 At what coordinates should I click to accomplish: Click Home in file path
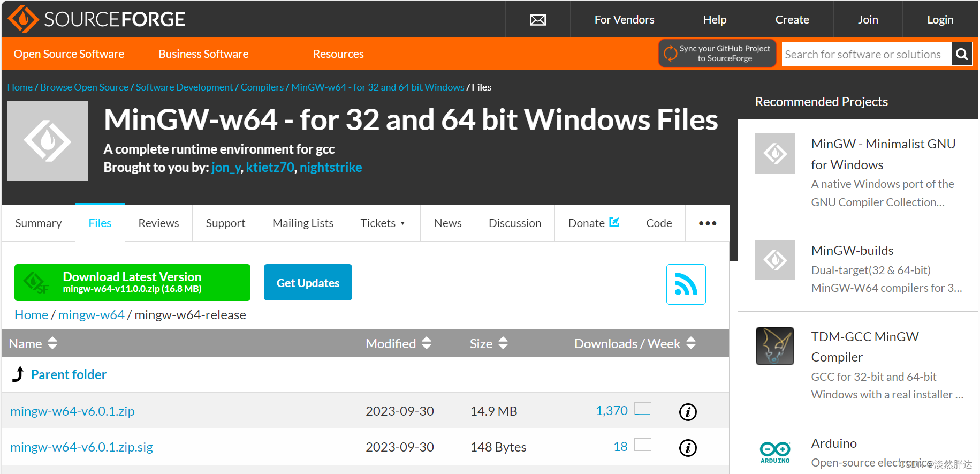(31, 315)
